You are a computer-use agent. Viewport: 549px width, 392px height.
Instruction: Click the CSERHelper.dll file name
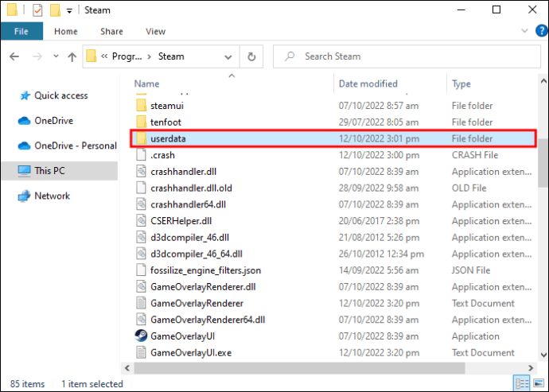181,221
